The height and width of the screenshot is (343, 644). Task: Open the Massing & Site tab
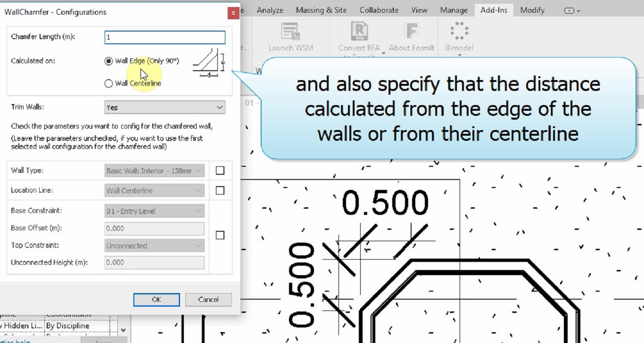pos(321,10)
